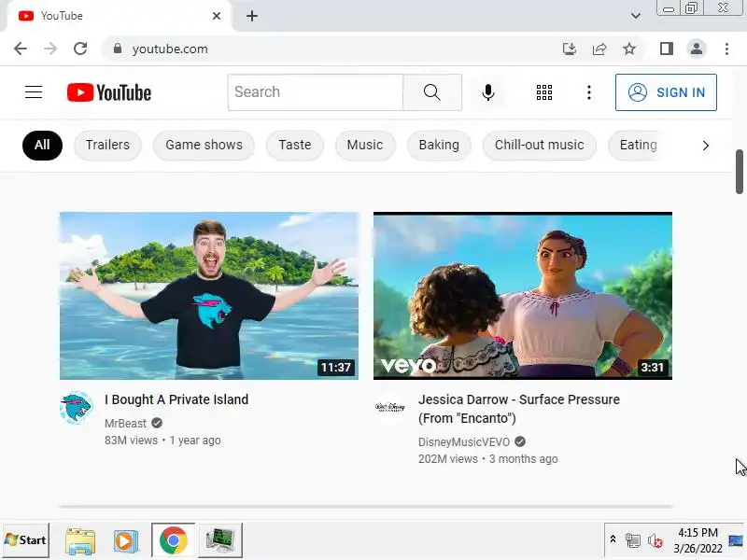Viewport: 747px width, 560px height.
Task: Click the title I Bought A Private Island
Action: click(x=176, y=399)
